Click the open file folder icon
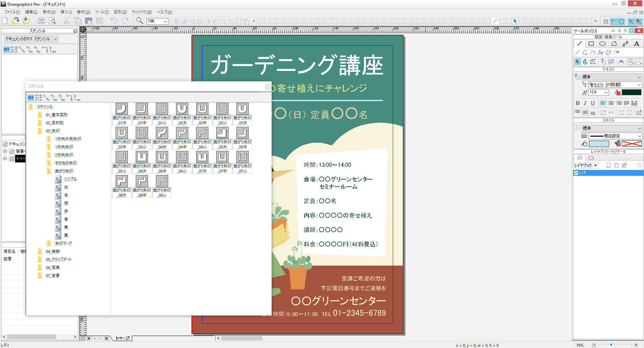This screenshot has width=644, height=348. coord(15,21)
